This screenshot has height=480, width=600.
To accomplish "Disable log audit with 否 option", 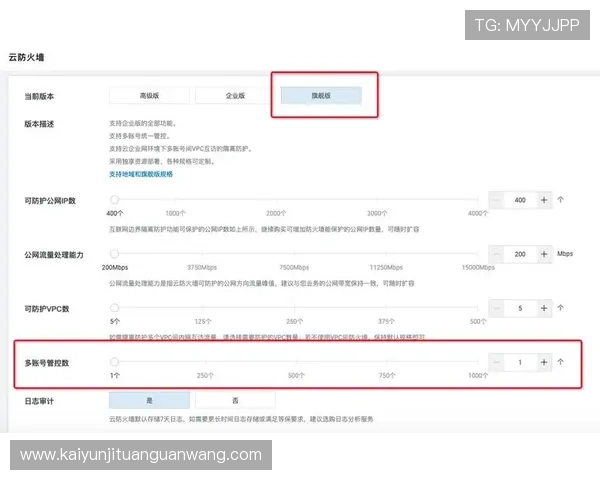I will point(235,400).
